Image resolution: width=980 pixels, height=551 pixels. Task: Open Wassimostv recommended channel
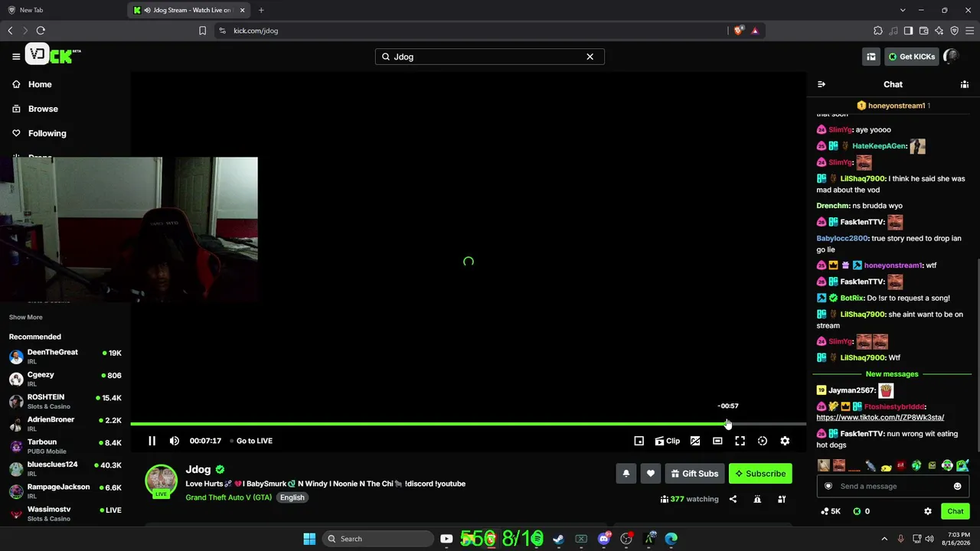pyautogui.click(x=65, y=514)
